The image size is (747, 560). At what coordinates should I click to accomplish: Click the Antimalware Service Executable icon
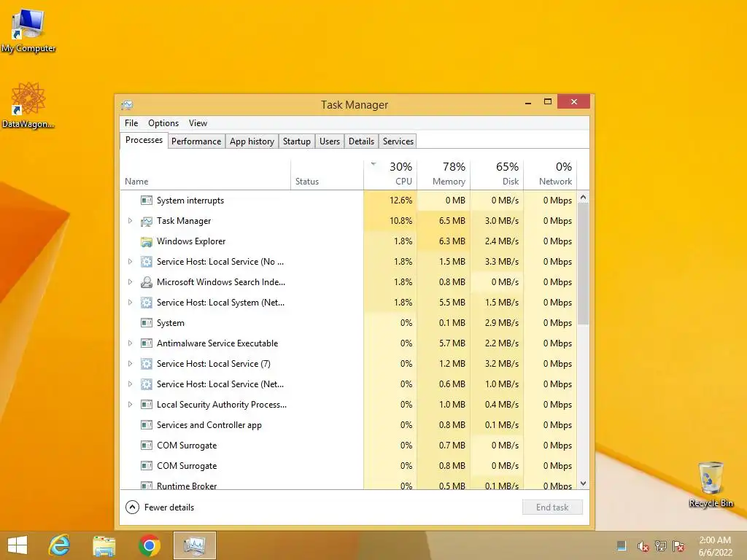coord(147,343)
